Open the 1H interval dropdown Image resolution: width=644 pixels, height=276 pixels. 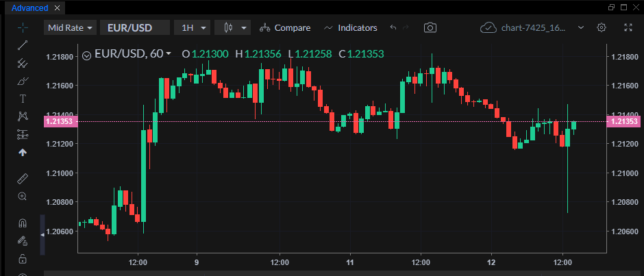coord(193,27)
